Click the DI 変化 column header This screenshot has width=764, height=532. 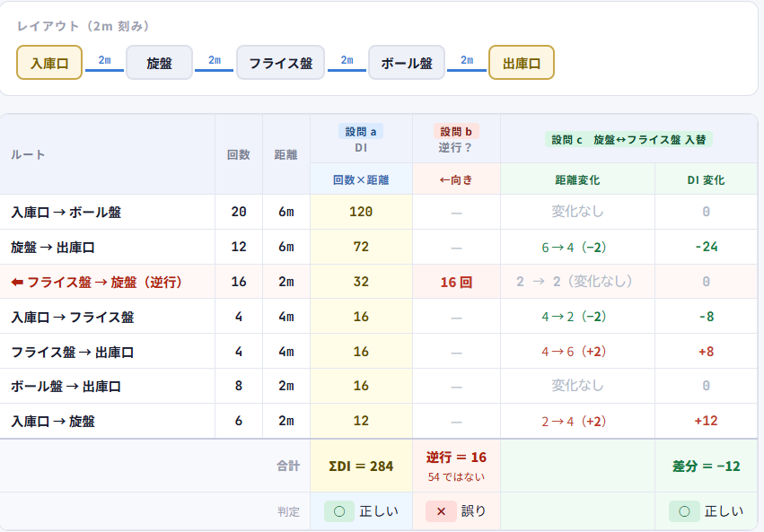[706, 179]
